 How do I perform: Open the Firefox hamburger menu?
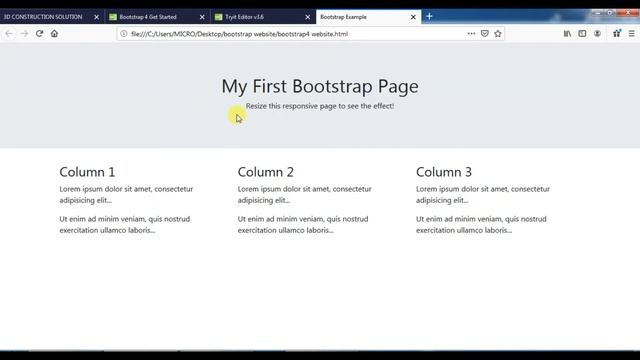(x=631, y=34)
